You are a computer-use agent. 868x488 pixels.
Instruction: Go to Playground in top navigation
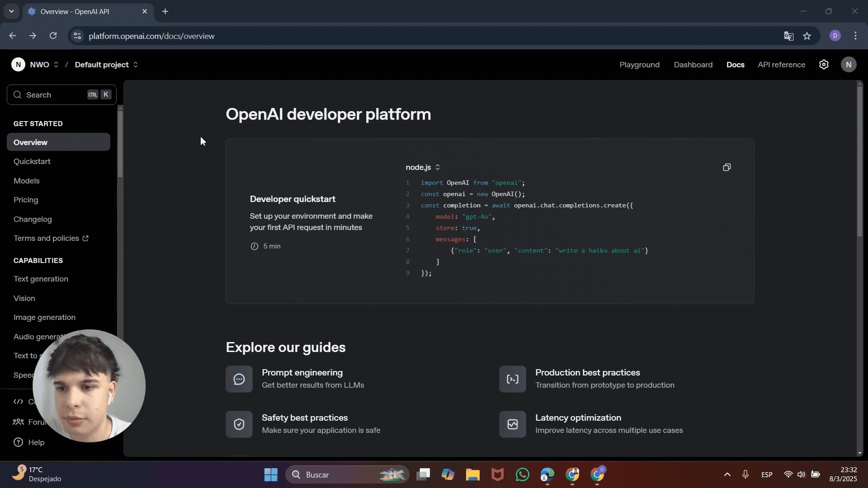639,65
